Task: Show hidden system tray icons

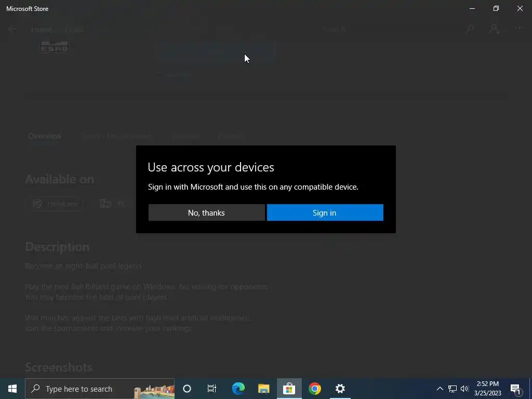Action: click(x=440, y=389)
